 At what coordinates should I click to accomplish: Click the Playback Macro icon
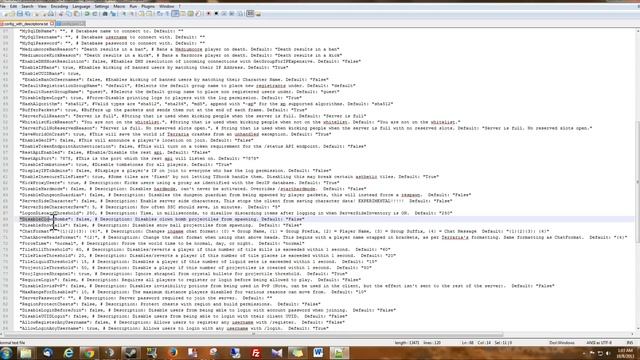click(224, 14)
